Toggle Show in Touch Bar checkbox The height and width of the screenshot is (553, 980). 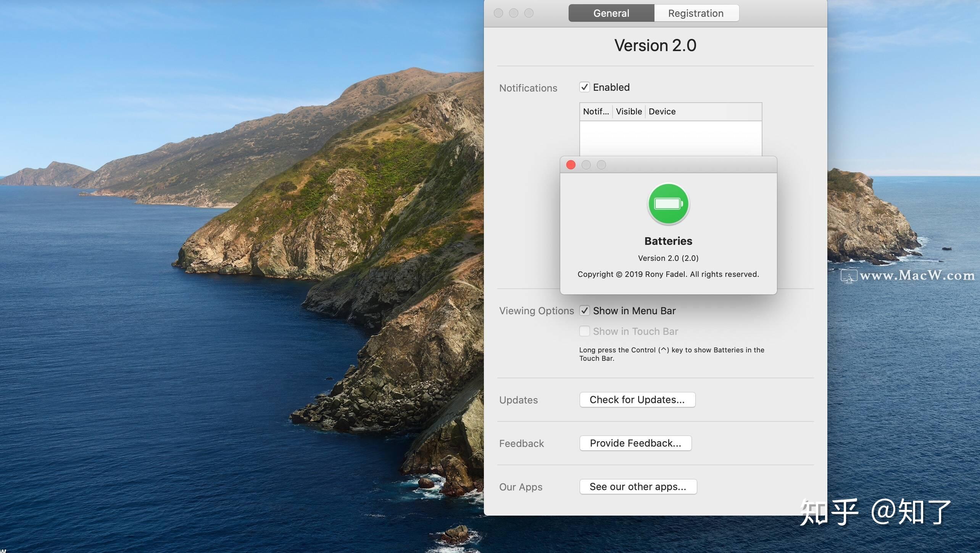[585, 331]
